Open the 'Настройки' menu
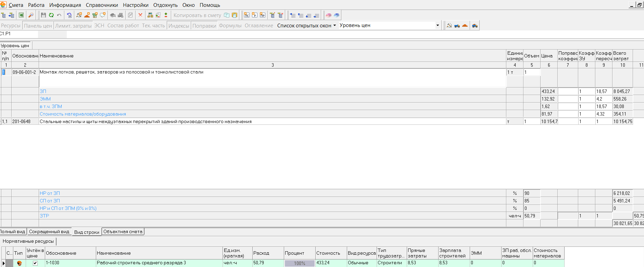This screenshot has height=267, width=644. click(x=136, y=5)
